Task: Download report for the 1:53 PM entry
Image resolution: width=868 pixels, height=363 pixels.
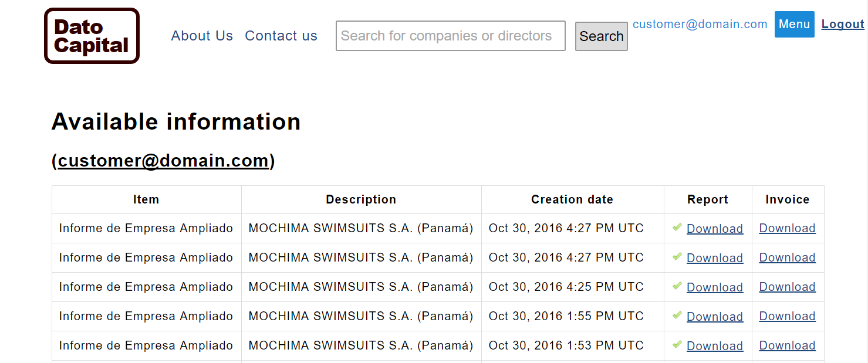Action: coord(715,346)
